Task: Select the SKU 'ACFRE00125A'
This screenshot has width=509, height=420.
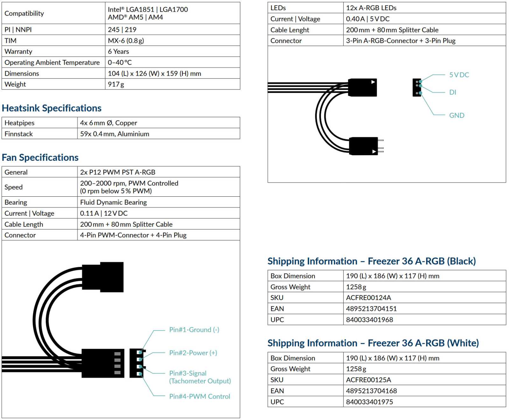Action: [x=368, y=380]
